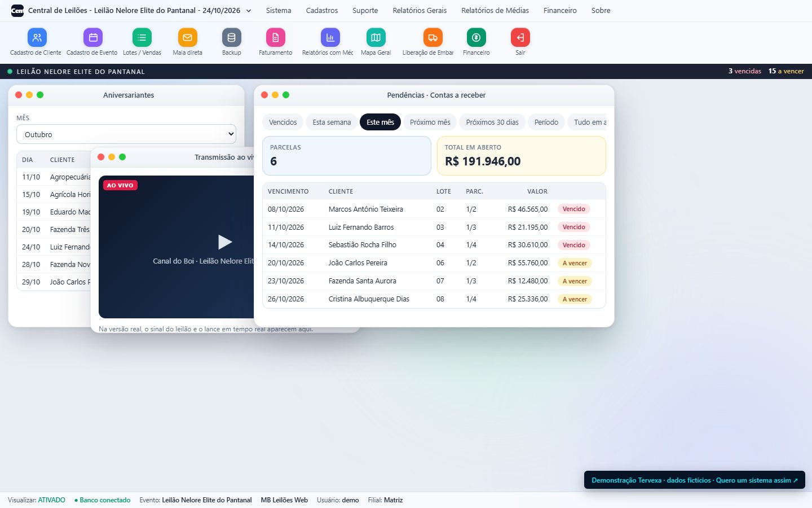Image resolution: width=812 pixels, height=508 pixels.
Task: Click the A vencer badge for João Carlos Pereira
Action: [x=575, y=263]
